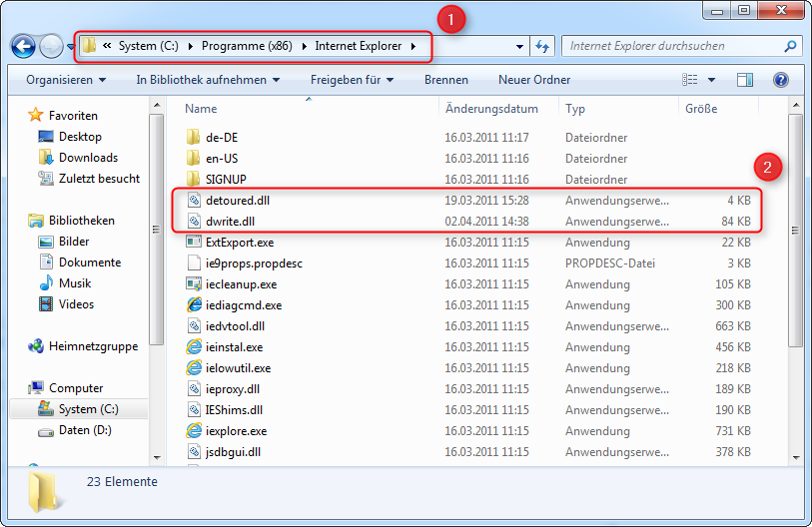
Task: Select the iecleanup.exe icon
Action: (194, 283)
